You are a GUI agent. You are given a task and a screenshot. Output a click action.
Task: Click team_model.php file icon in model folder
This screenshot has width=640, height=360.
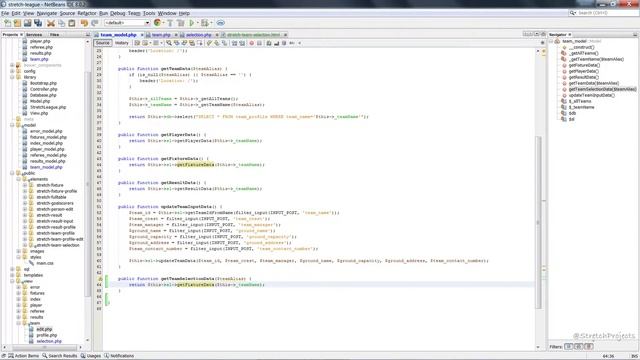click(x=25, y=167)
